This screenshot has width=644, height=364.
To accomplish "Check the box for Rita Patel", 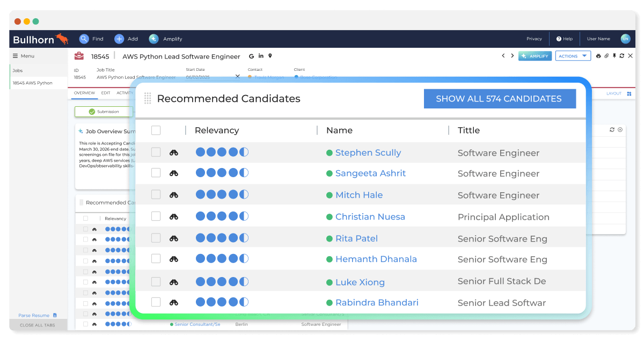I will pyautogui.click(x=156, y=238).
